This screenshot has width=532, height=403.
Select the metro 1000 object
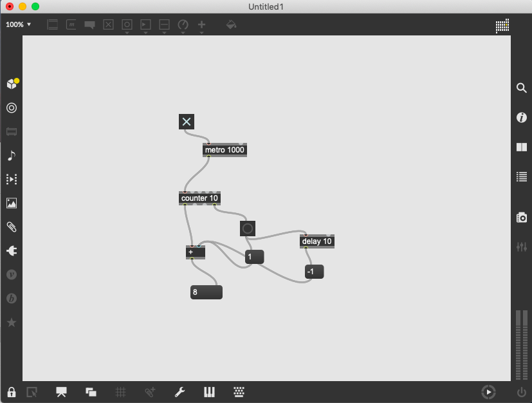click(x=225, y=150)
